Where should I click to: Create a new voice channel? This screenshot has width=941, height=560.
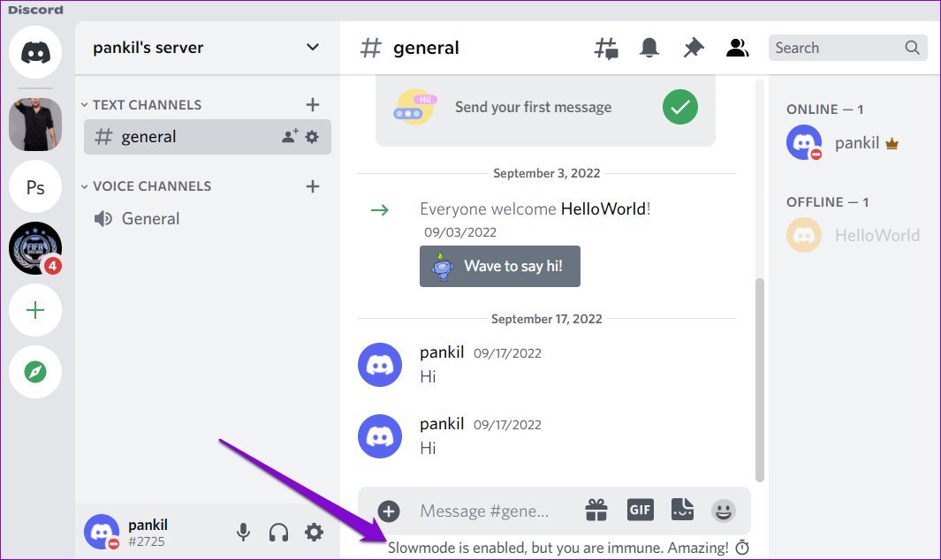(x=313, y=186)
